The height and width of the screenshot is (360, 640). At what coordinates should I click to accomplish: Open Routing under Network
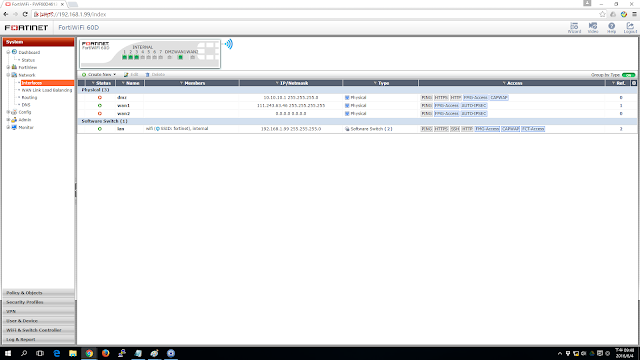click(x=29, y=98)
